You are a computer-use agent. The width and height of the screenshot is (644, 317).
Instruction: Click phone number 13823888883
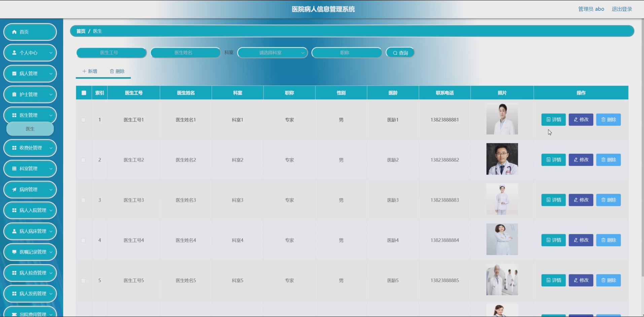444,200
